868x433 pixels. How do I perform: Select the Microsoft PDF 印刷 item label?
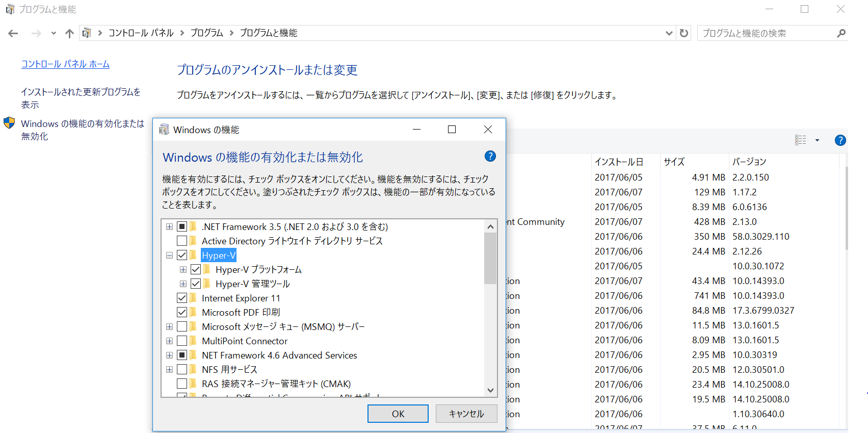click(241, 312)
